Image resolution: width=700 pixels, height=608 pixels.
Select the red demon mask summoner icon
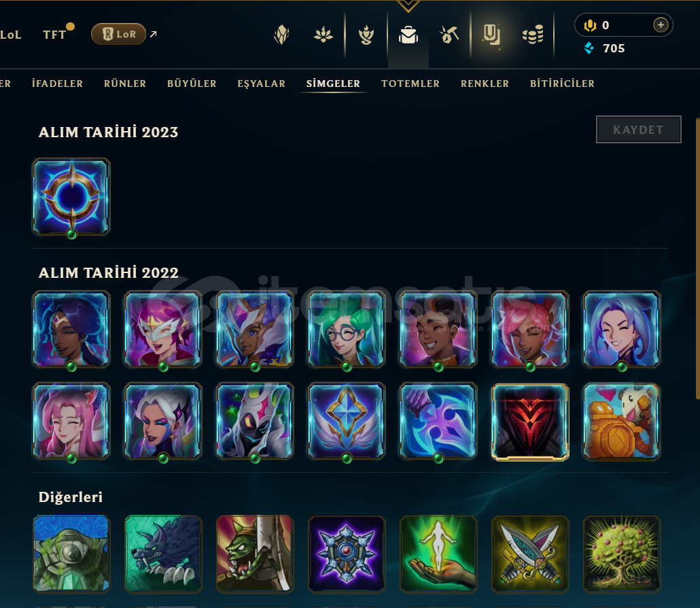tap(530, 421)
